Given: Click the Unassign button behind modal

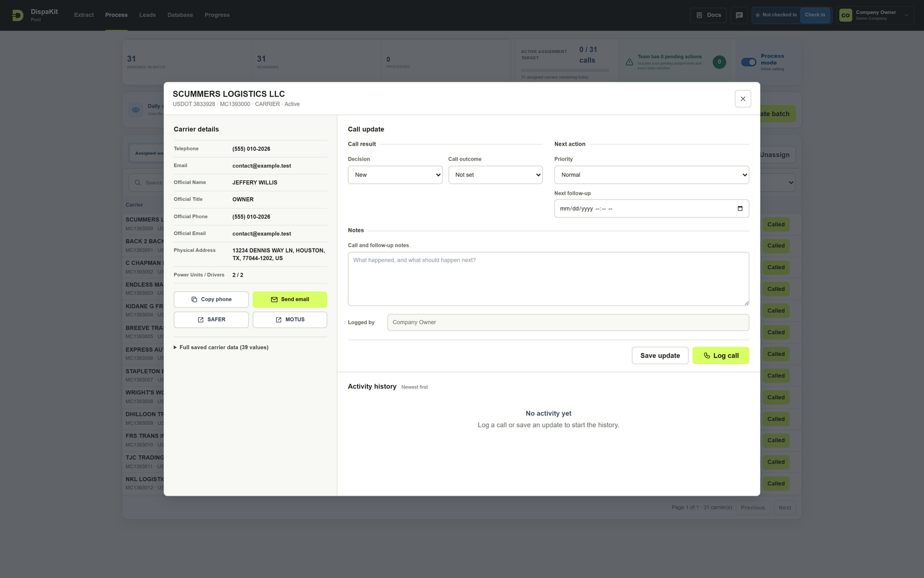Looking at the screenshot, I should coord(777,155).
